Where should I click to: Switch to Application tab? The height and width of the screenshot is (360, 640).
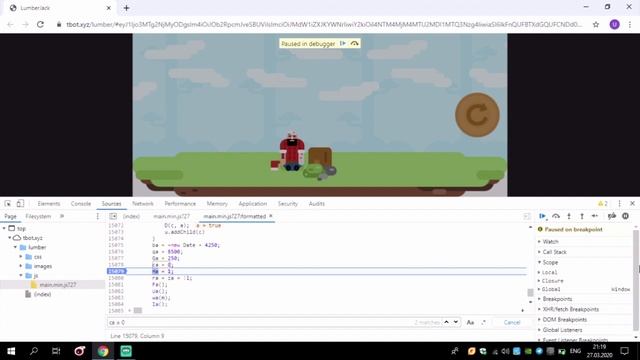(x=253, y=203)
